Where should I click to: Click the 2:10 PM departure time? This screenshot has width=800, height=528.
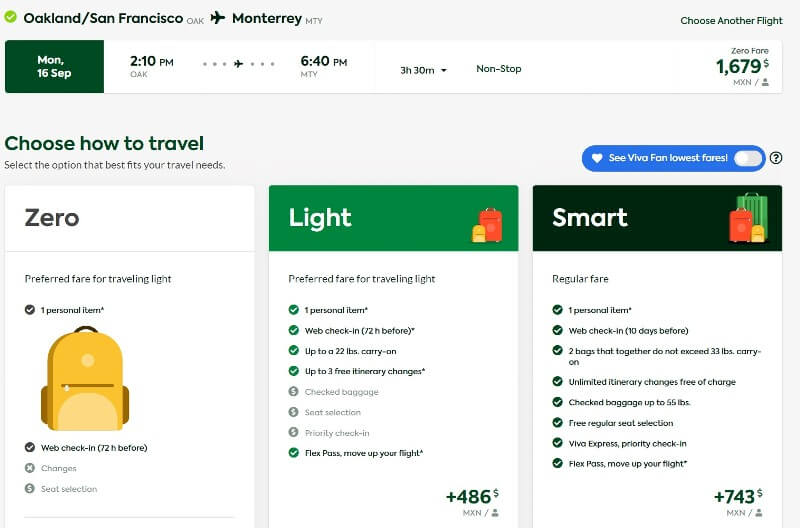point(152,62)
